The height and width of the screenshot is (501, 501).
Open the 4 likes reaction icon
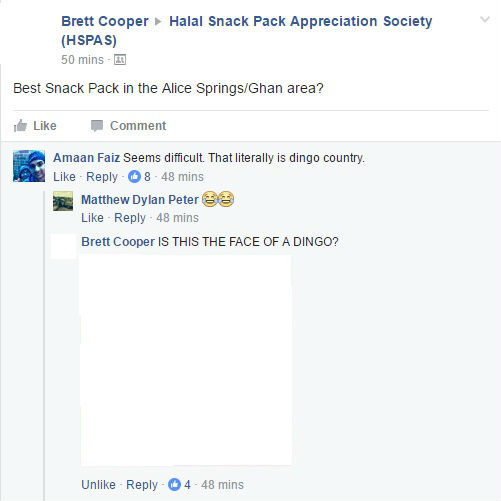(x=174, y=484)
